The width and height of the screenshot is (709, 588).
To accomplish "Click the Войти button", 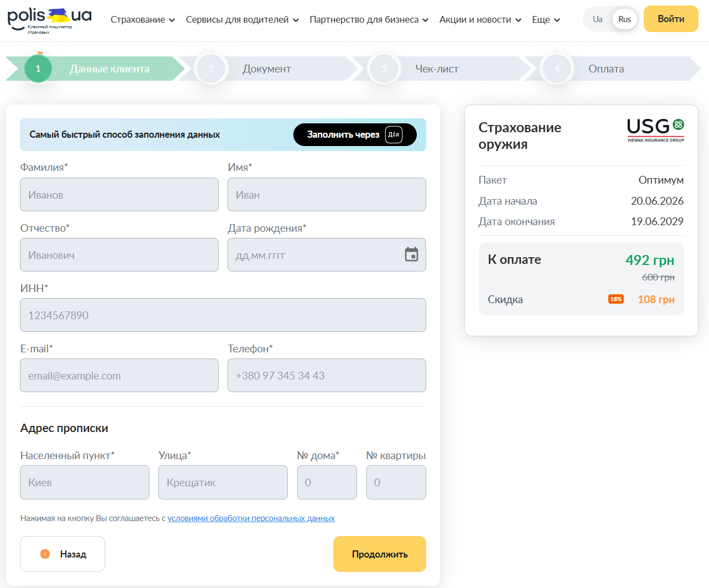I will [671, 19].
